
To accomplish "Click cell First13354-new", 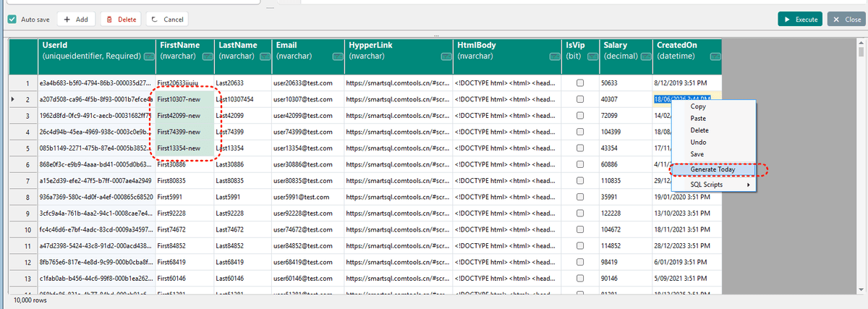I will click(184, 148).
